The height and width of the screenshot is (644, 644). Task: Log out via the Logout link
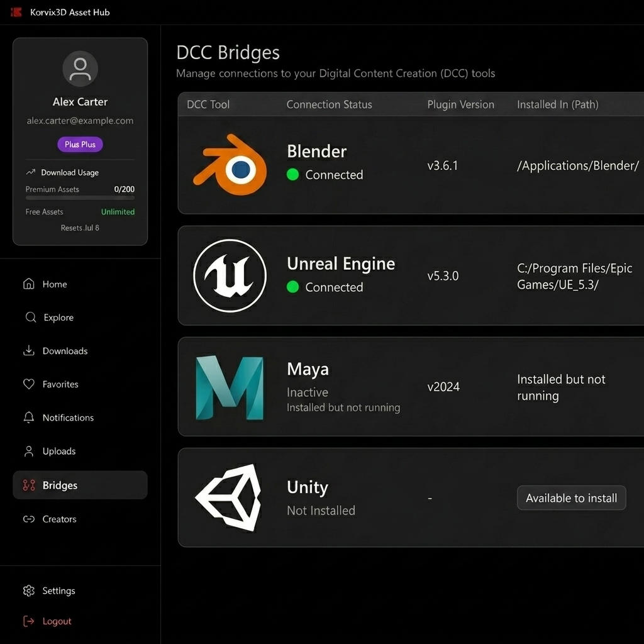point(80,621)
